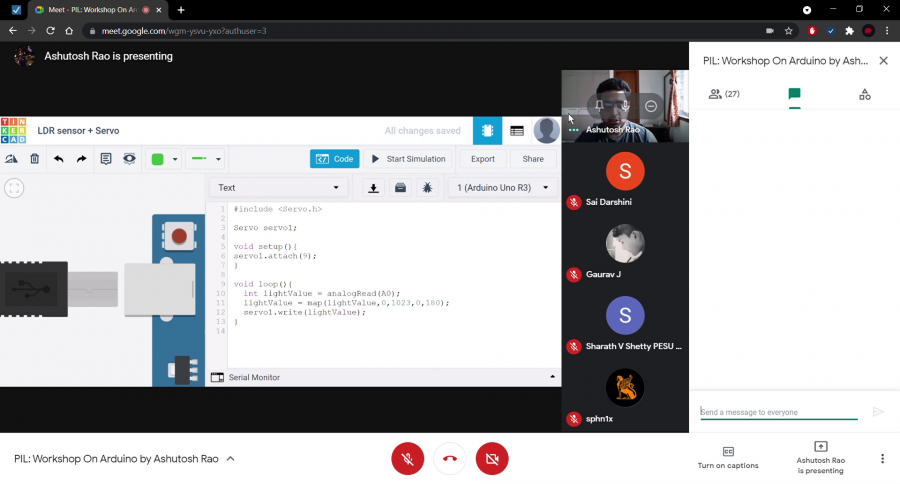Viewport: 900px width, 484px height.
Task: Click the download code icon
Action: pyautogui.click(x=373, y=188)
